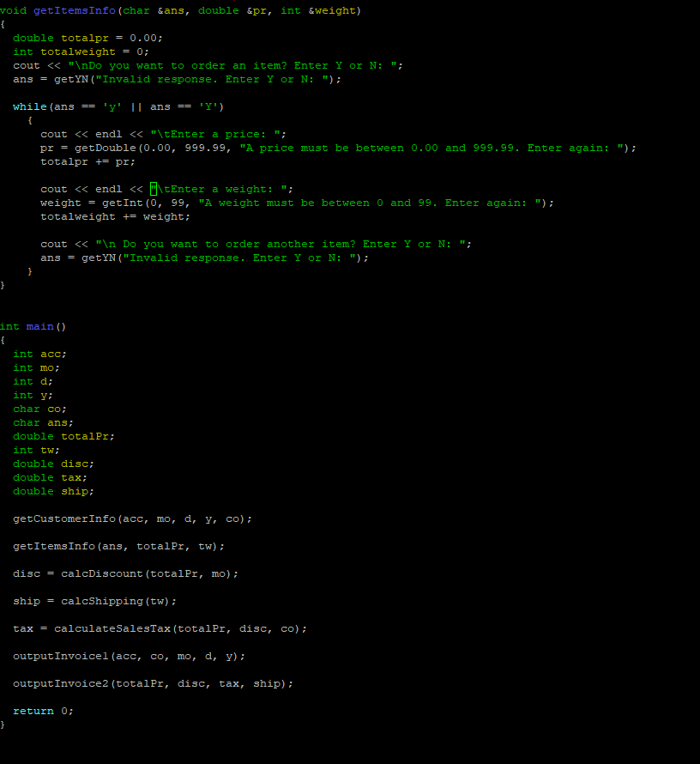This screenshot has height=764, width=700.
Task: Click the totalpr variable declaration
Action: coord(75,37)
